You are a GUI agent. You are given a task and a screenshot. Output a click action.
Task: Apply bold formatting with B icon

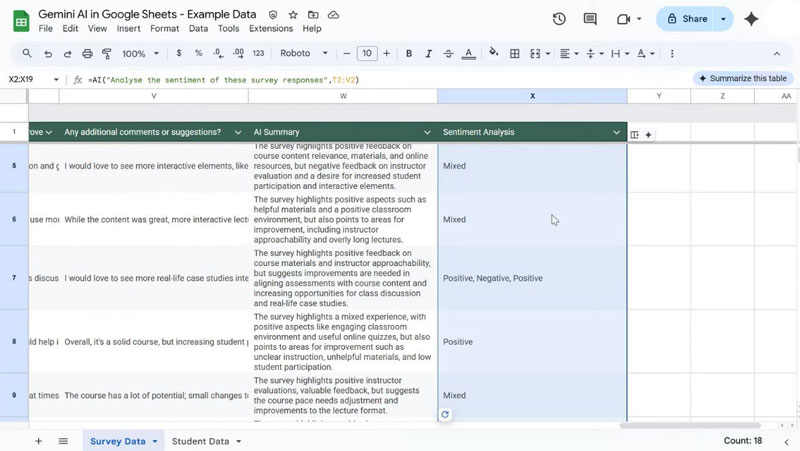[410, 53]
